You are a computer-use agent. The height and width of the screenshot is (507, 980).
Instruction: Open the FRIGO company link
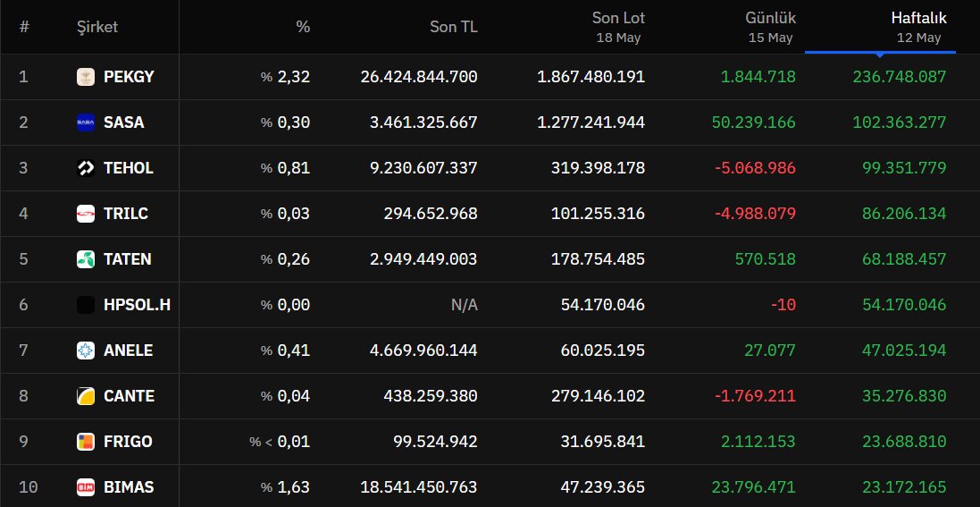coord(128,442)
